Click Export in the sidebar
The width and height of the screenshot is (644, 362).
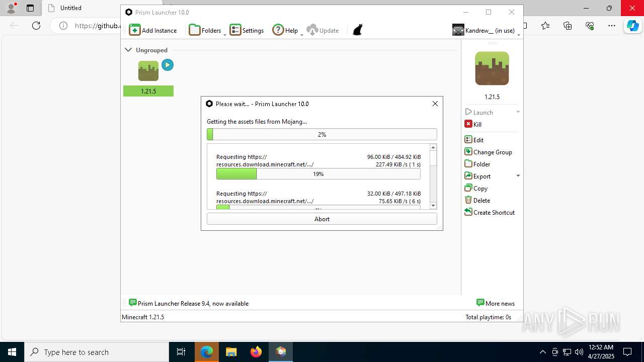pos(477,176)
